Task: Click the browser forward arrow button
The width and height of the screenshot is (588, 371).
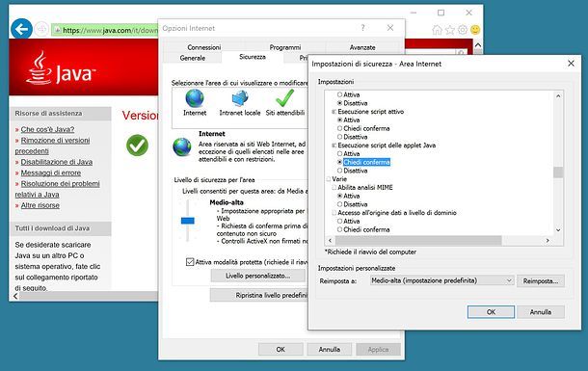Action: click(x=41, y=29)
